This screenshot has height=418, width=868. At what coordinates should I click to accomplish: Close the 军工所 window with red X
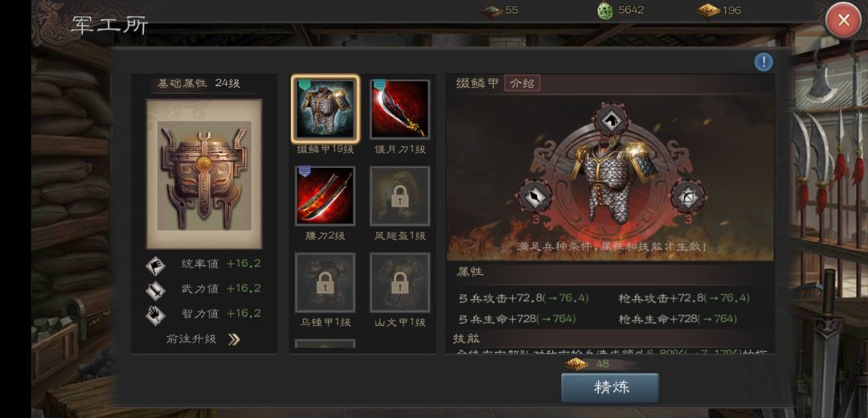[843, 20]
